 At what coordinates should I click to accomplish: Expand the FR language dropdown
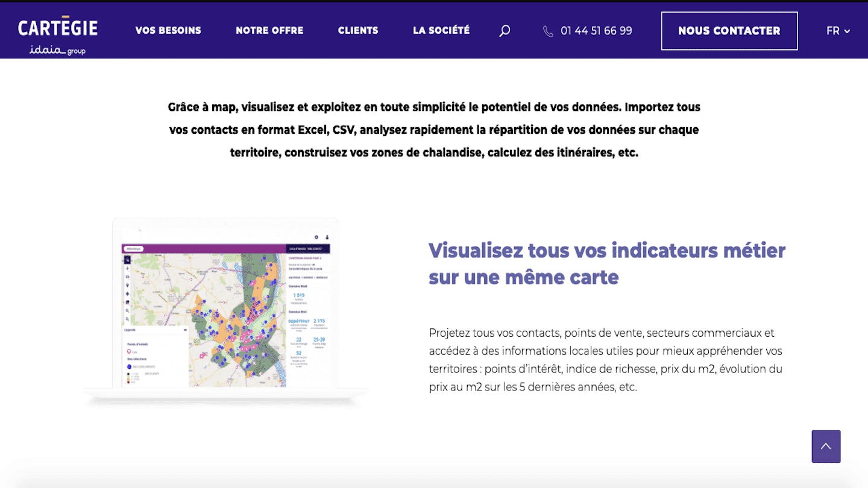pos(838,31)
